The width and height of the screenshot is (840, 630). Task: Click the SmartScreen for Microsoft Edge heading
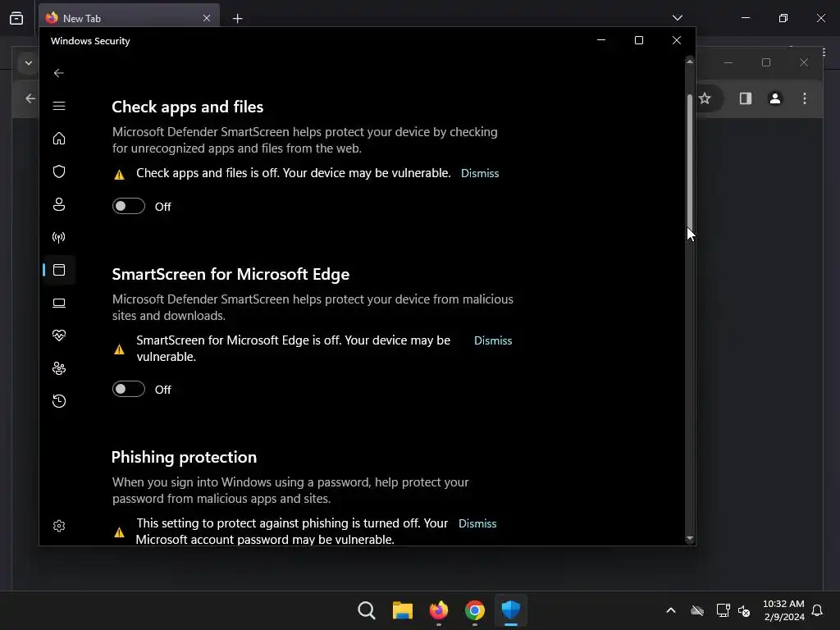(231, 274)
